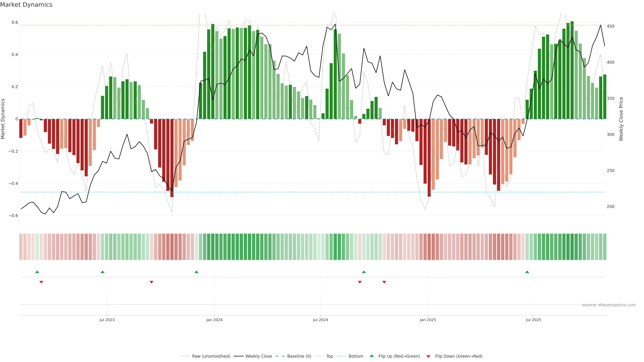
Task: Click the green Flip Up triangle in the legend
Action: [372, 356]
